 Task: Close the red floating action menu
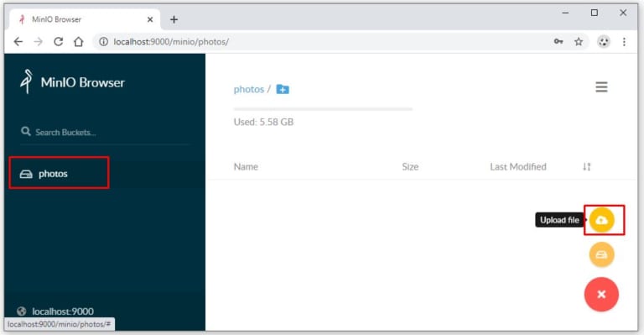[602, 295]
